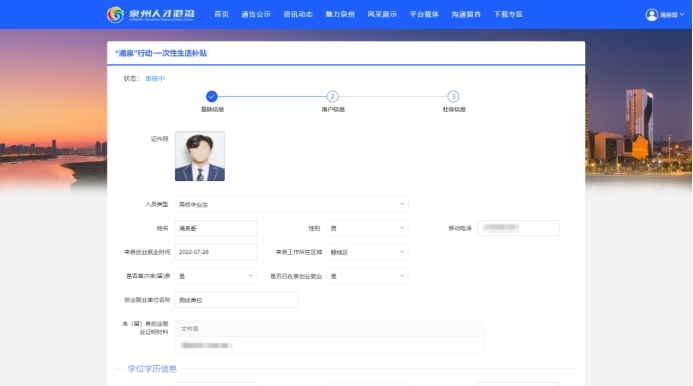Click the 泉州人才港湾 swirl logo

click(x=115, y=15)
